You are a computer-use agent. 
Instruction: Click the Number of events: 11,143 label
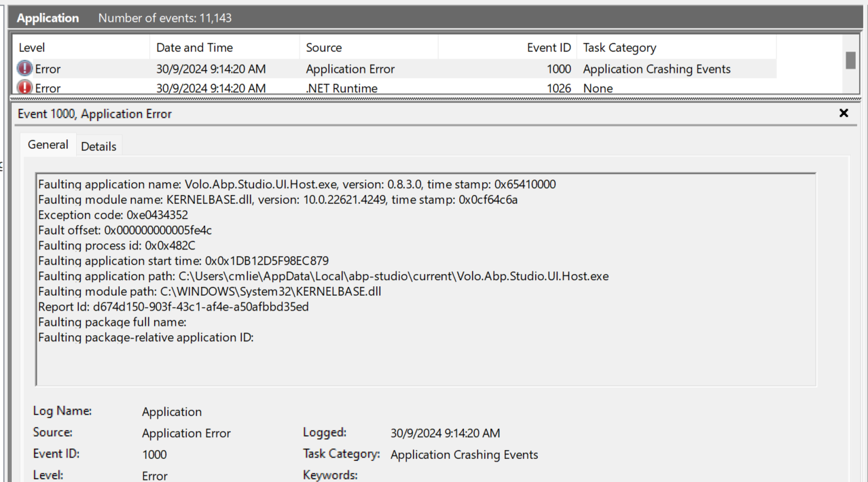pyautogui.click(x=165, y=18)
